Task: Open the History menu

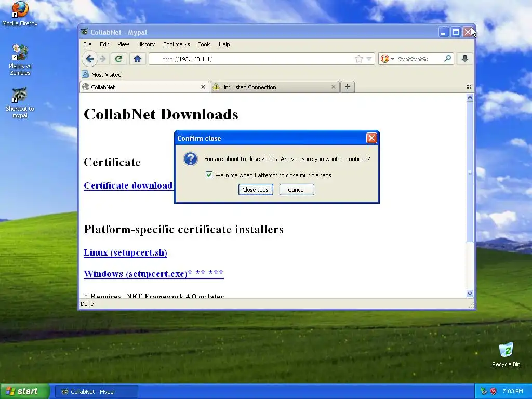Action: (x=146, y=44)
